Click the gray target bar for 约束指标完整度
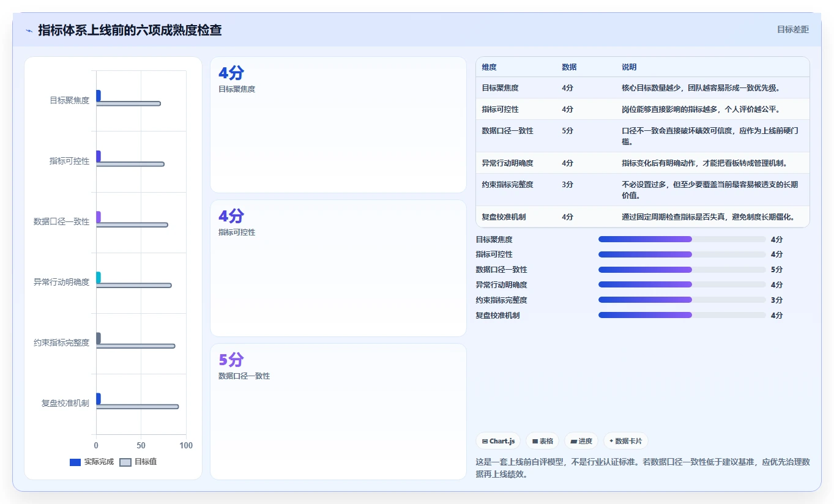The height and width of the screenshot is (504, 834). (136, 346)
